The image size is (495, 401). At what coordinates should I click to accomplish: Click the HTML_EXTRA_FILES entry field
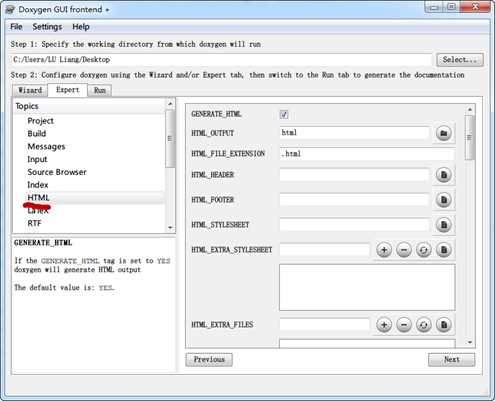coord(325,324)
